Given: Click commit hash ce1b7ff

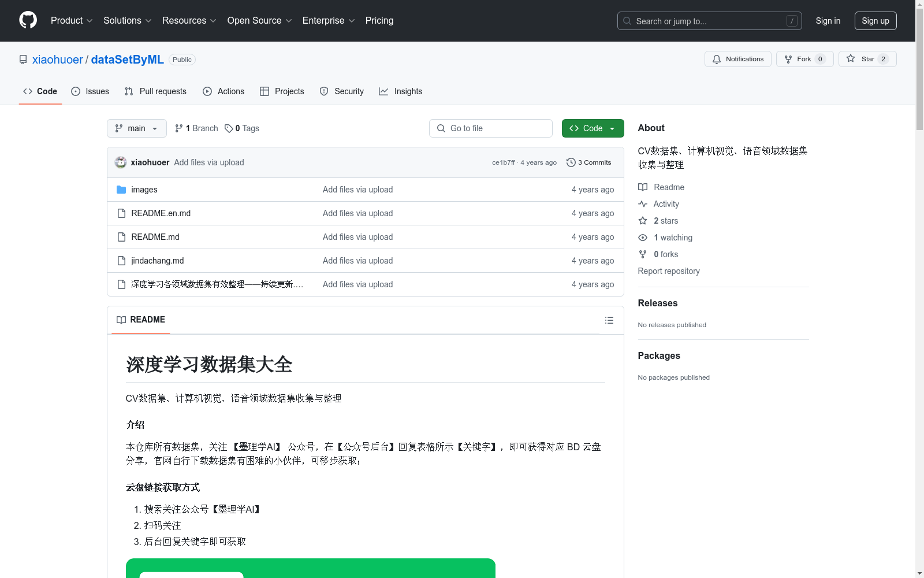Looking at the screenshot, I should 503,162.
